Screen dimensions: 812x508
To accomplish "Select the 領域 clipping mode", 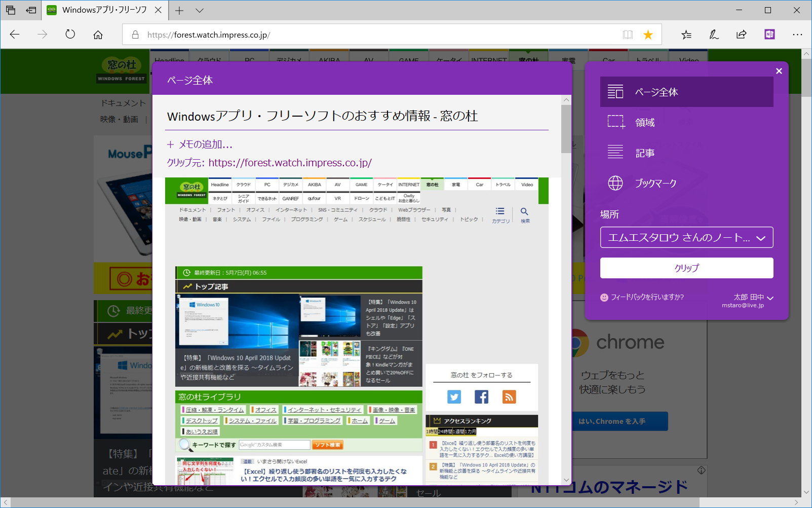I will pos(615,122).
